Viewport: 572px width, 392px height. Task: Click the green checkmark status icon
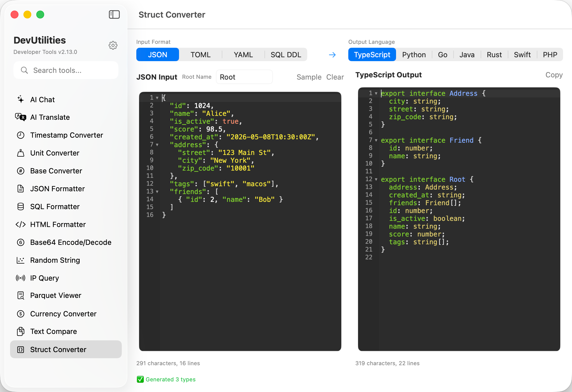click(140, 379)
